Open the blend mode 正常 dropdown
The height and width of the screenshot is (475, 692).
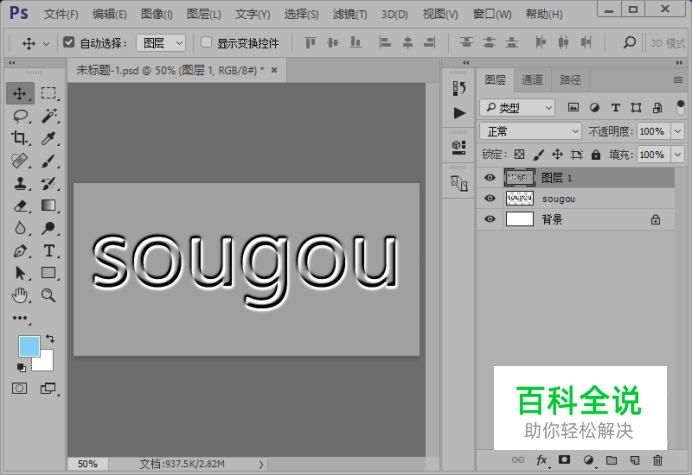(530, 131)
